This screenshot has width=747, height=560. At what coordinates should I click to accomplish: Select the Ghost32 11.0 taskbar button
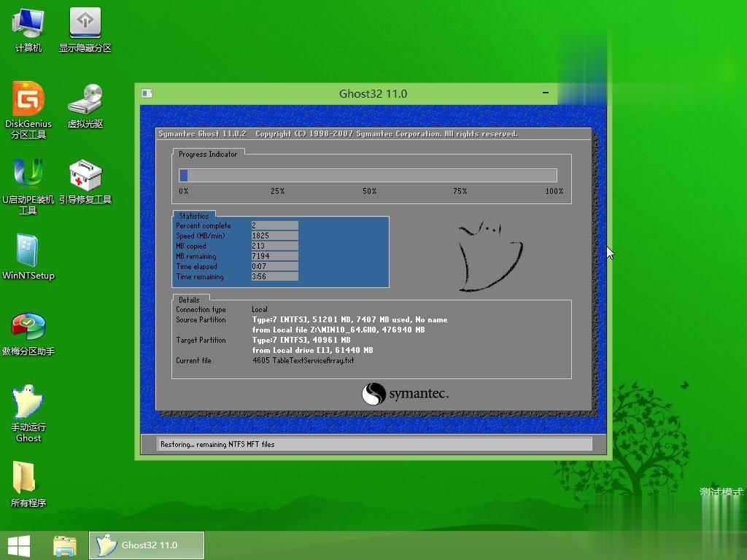pyautogui.click(x=144, y=545)
